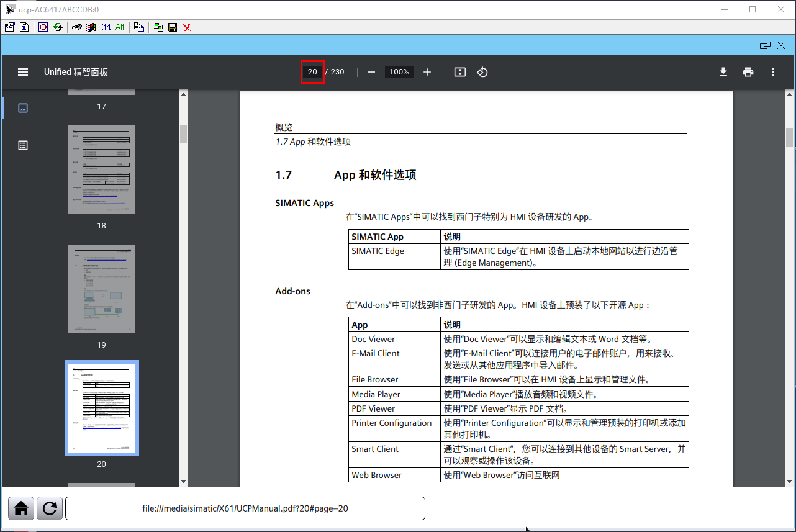Start a new VNC connection
796x532 pixels.
click(x=158, y=27)
